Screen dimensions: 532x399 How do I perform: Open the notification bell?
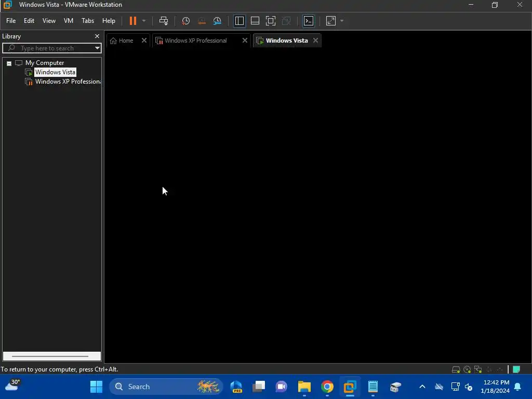coord(518,387)
